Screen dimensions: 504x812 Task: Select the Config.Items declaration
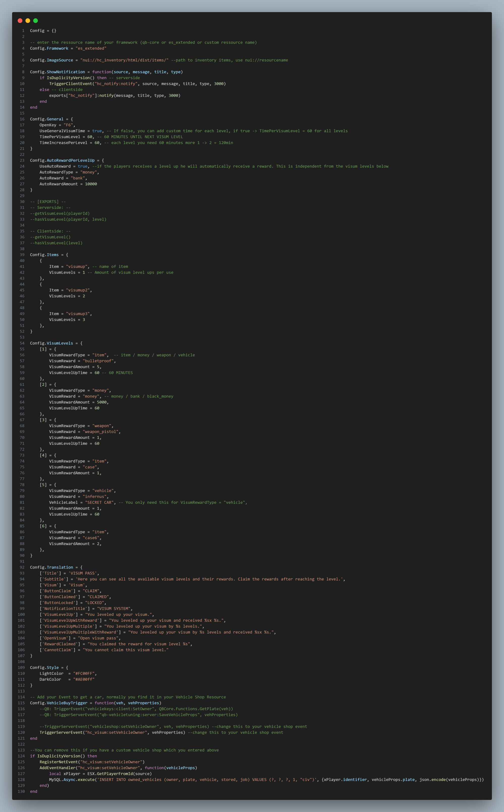(x=44, y=255)
